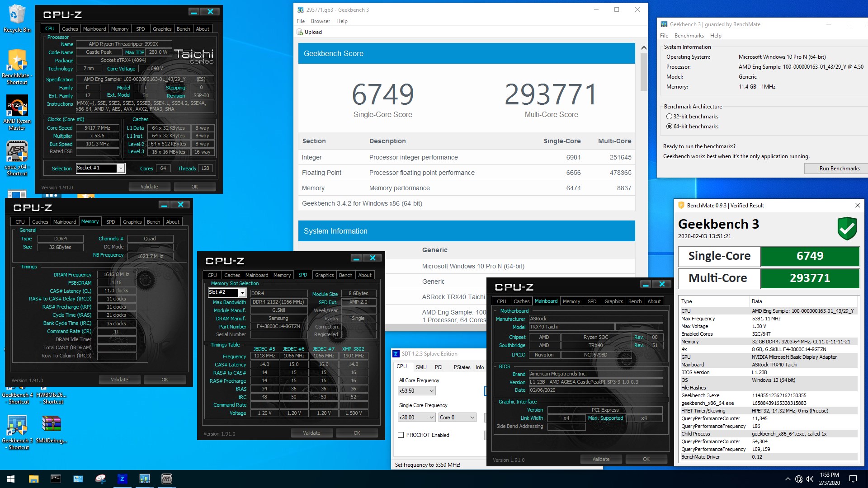Switch to the Caches tab in top CPU-Z
This screenshot has height=488, width=868.
pos(70,29)
